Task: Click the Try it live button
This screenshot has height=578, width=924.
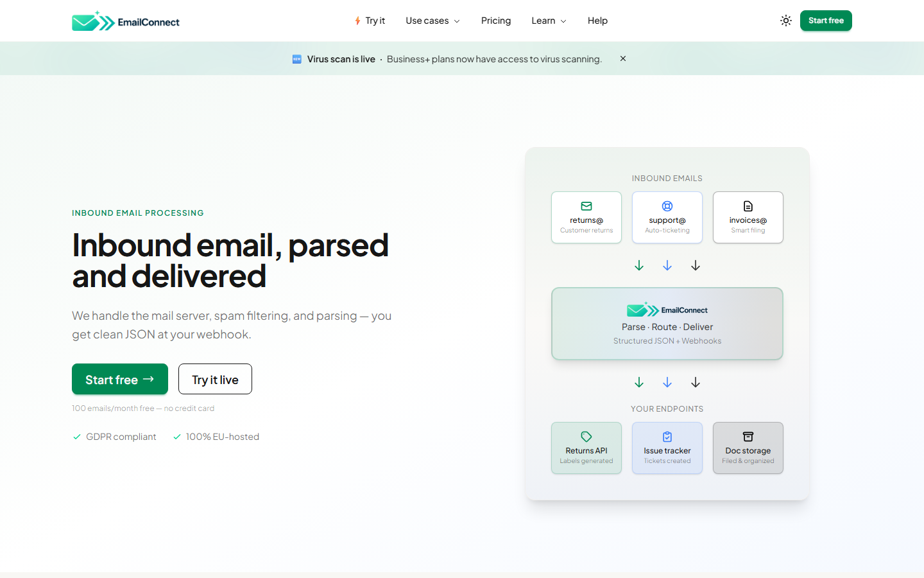Action: click(215, 379)
